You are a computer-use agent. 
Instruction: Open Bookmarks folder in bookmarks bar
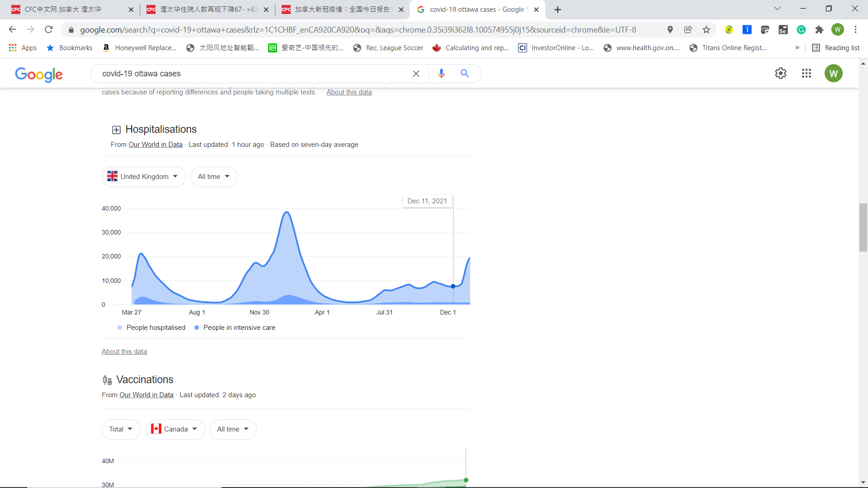(x=70, y=47)
